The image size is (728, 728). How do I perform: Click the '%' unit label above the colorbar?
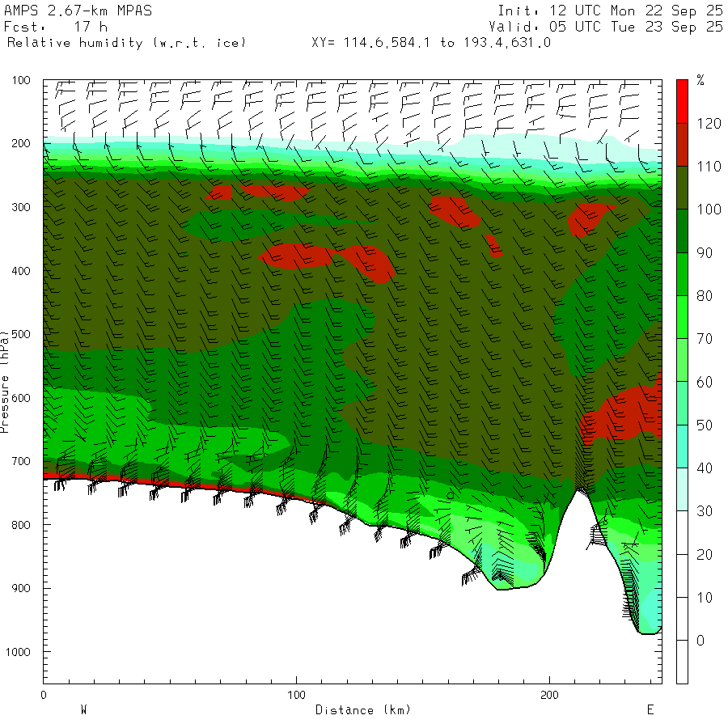tap(700, 80)
